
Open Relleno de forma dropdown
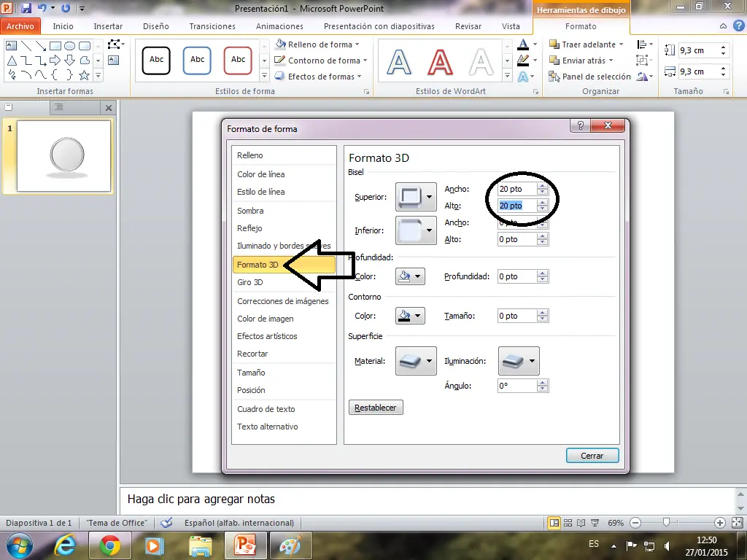(x=317, y=44)
